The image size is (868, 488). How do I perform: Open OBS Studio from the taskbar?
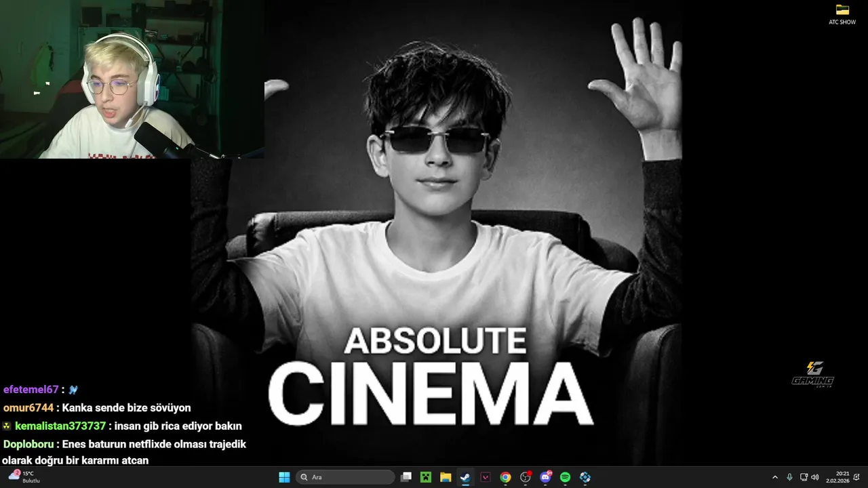pyautogui.click(x=525, y=477)
